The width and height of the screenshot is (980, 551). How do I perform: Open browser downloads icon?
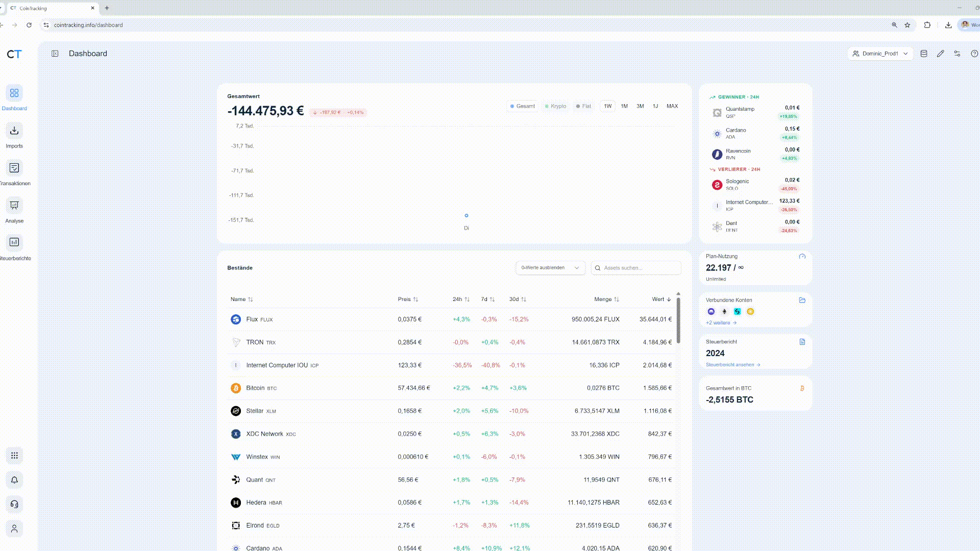[x=948, y=25]
